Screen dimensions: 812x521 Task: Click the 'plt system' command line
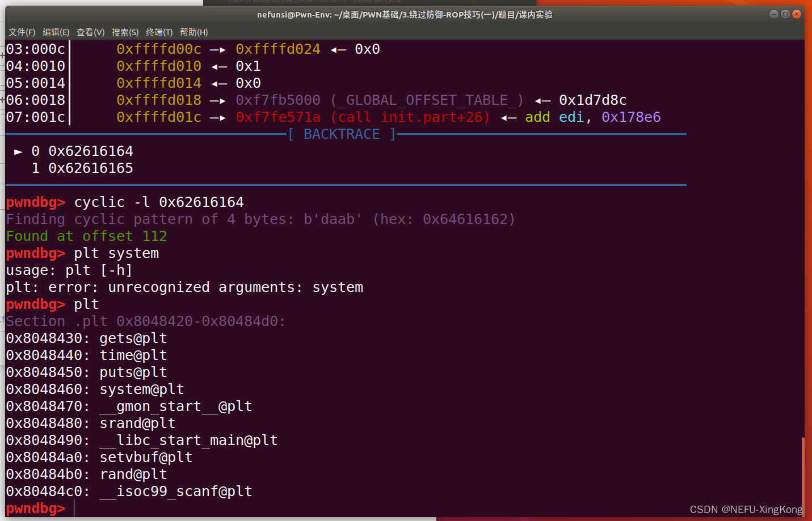[x=116, y=253]
